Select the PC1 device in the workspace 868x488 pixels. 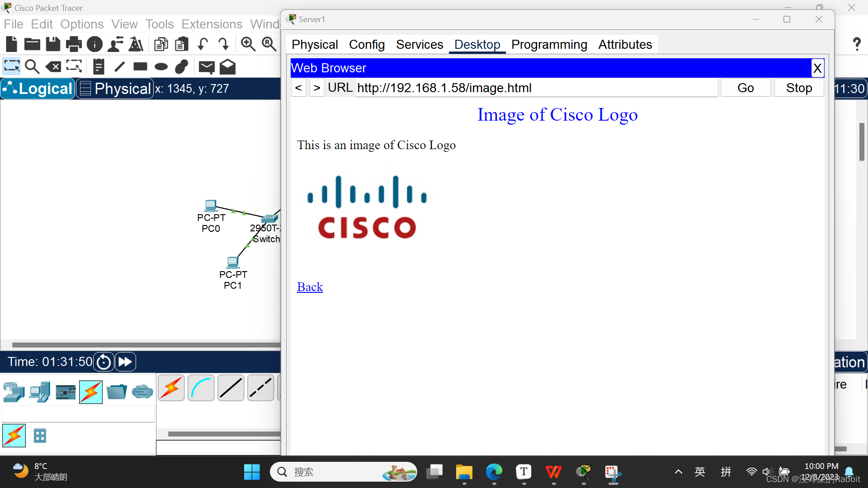(x=233, y=263)
